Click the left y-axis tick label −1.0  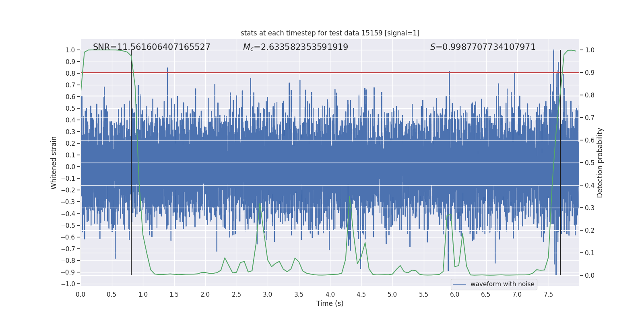(68, 284)
